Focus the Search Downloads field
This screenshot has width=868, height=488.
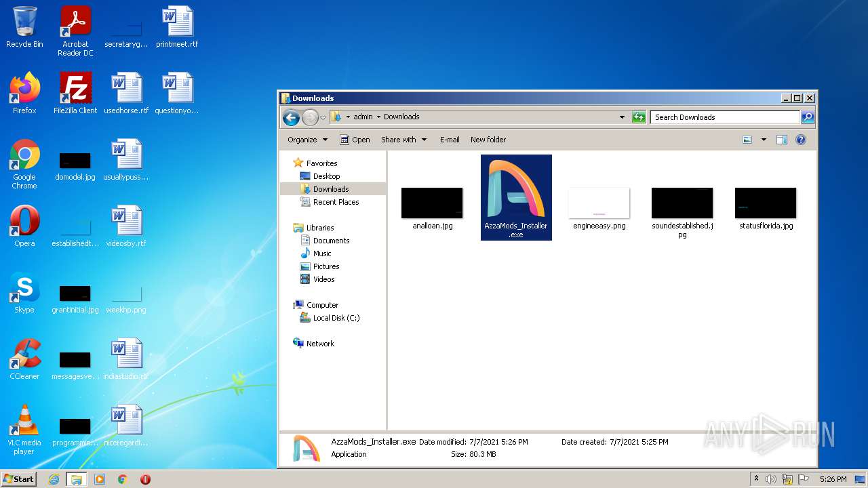[726, 117]
